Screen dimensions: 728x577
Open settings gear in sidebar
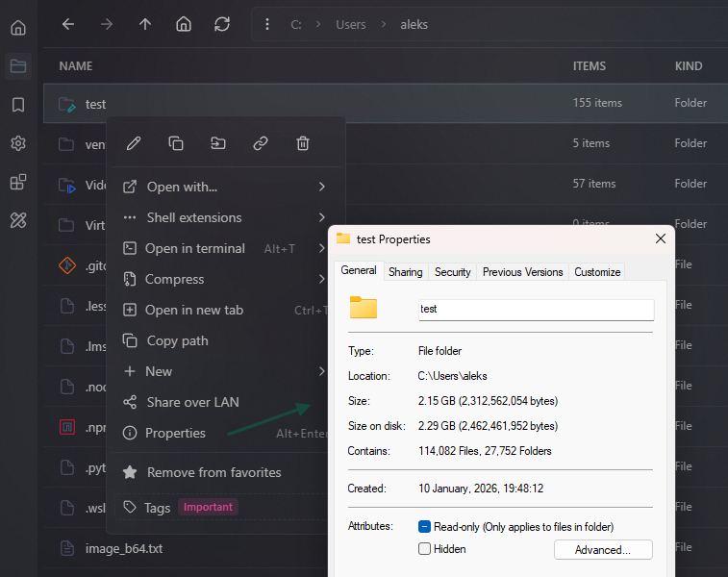[x=18, y=143]
